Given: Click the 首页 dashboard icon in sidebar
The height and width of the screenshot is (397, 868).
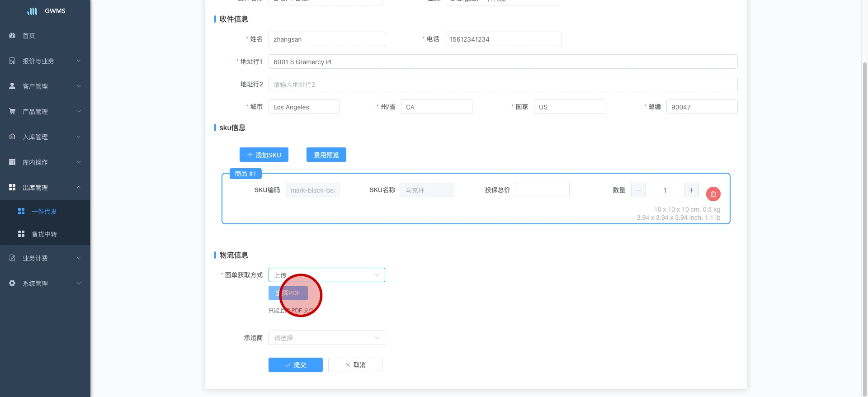Looking at the screenshot, I should (12, 35).
